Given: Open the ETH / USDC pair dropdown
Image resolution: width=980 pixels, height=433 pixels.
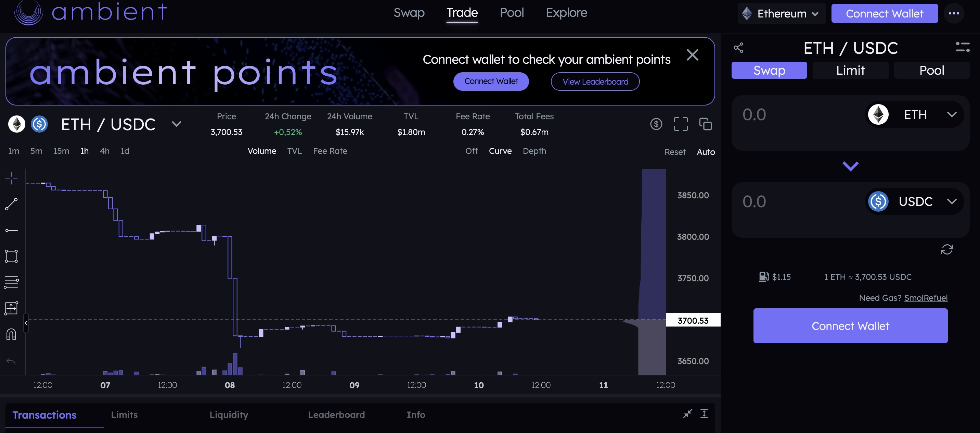Looking at the screenshot, I should tap(176, 124).
